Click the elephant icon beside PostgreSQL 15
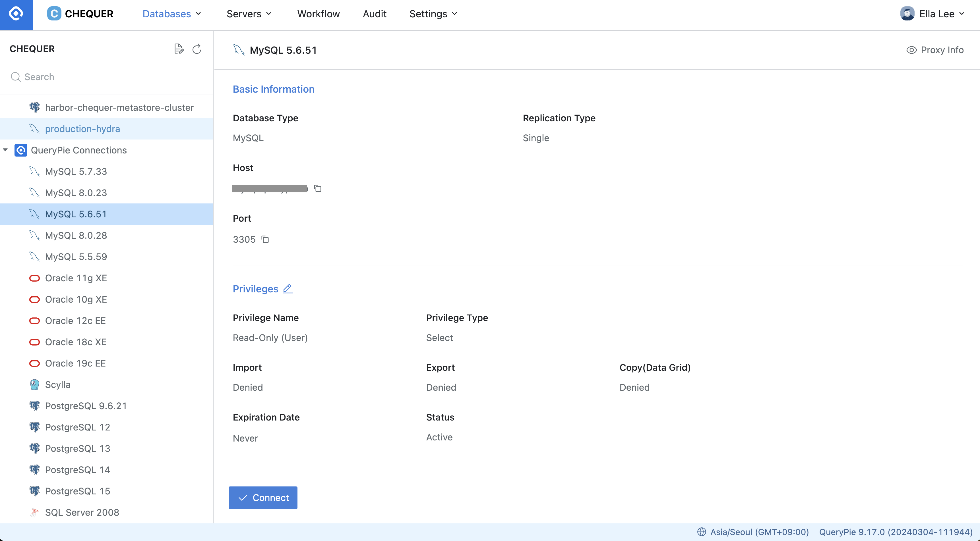 (34, 491)
